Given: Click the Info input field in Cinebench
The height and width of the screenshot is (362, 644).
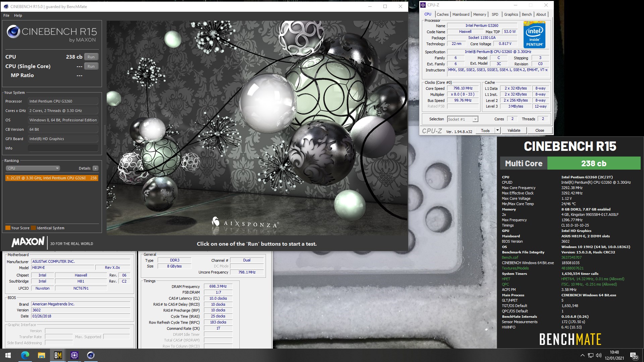Looking at the screenshot, I should click(x=63, y=148).
